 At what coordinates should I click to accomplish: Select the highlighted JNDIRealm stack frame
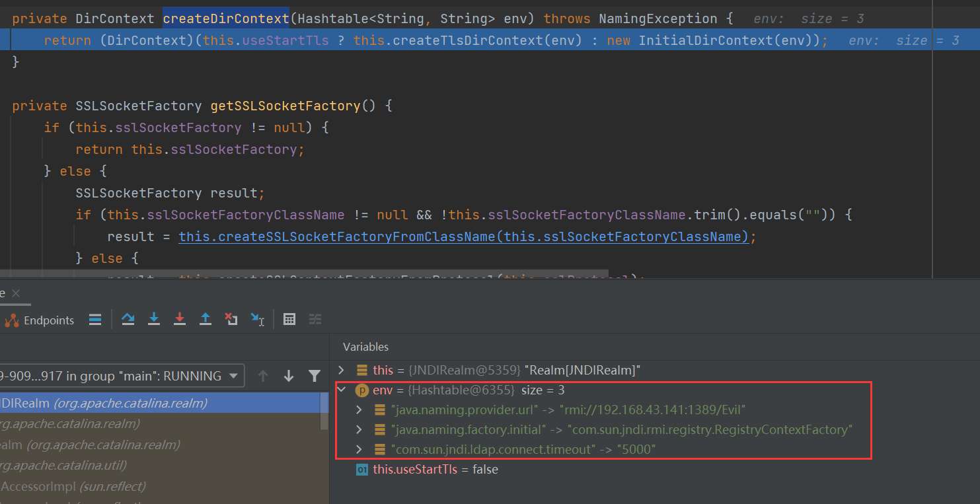pyautogui.click(x=160, y=403)
